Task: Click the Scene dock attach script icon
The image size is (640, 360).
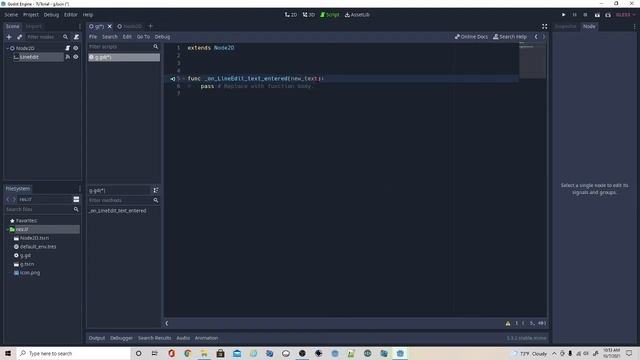Action: [x=76, y=37]
